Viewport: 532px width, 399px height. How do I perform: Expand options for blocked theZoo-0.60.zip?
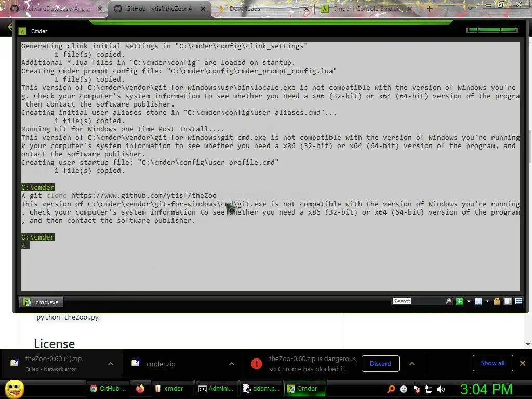coord(412,364)
